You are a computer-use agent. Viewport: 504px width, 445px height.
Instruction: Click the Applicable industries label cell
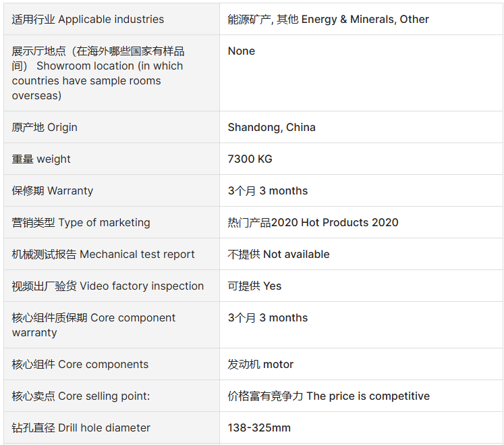111,19
